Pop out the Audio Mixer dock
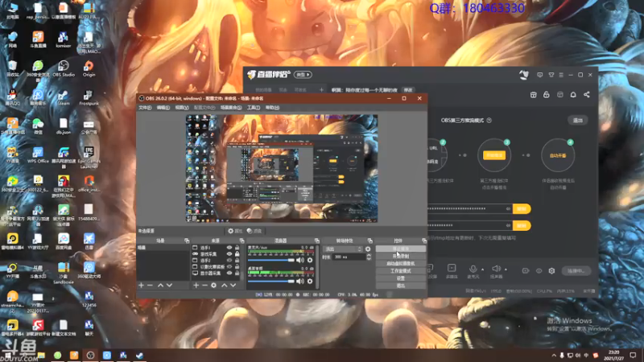The height and width of the screenshot is (362, 644). point(316,241)
